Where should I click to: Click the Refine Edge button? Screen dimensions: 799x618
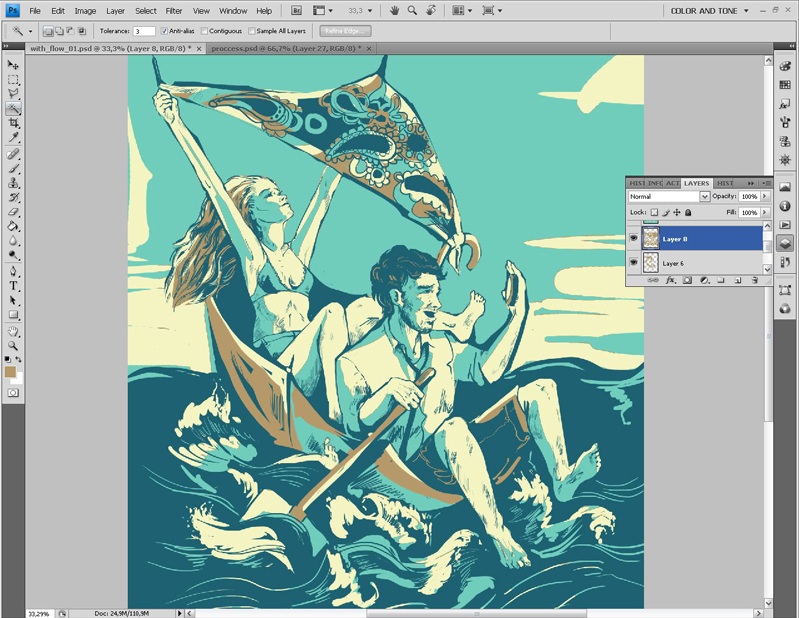(345, 31)
